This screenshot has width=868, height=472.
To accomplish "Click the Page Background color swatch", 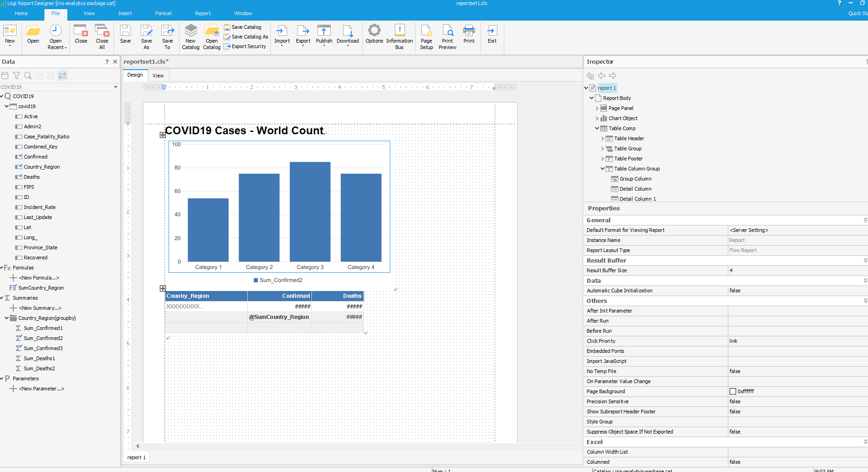I will [x=733, y=391].
